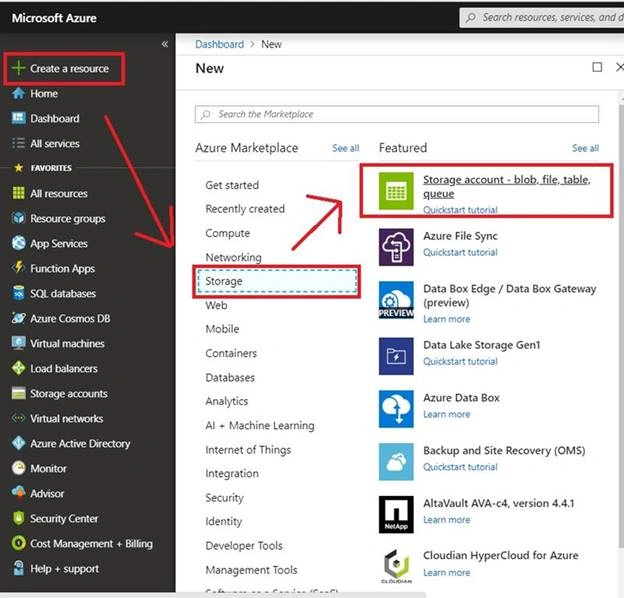The height and width of the screenshot is (598, 624).
Task: Select Identity marketplace category
Action: [224, 521]
